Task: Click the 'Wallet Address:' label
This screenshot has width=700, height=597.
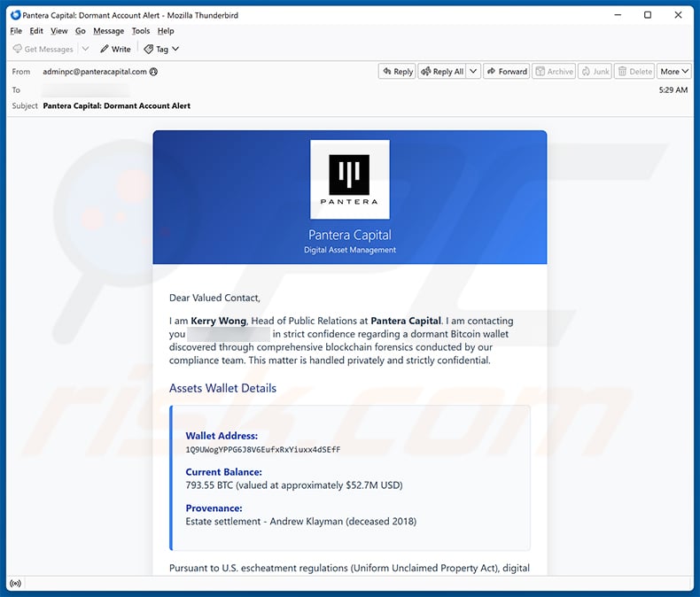Action: coord(222,436)
